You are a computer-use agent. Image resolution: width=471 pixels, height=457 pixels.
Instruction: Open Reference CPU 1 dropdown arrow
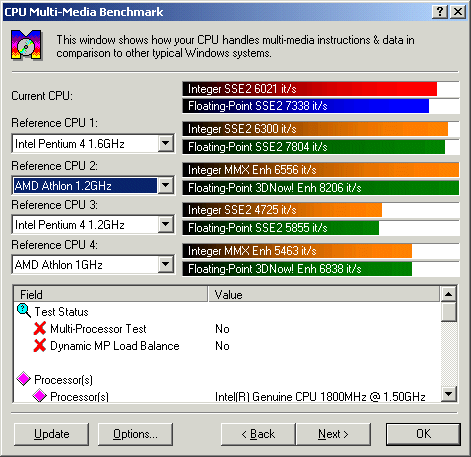click(x=166, y=144)
